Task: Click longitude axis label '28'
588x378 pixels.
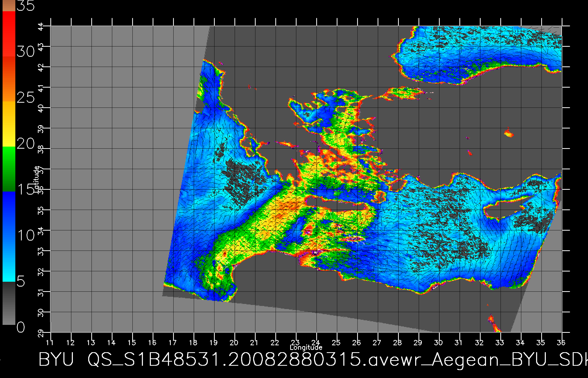Action: 398,342
